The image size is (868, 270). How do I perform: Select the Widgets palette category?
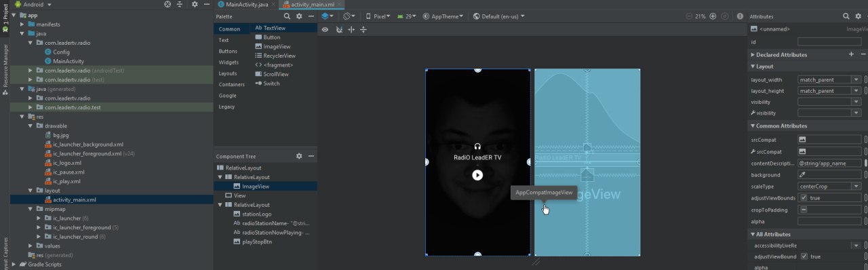(x=229, y=62)
